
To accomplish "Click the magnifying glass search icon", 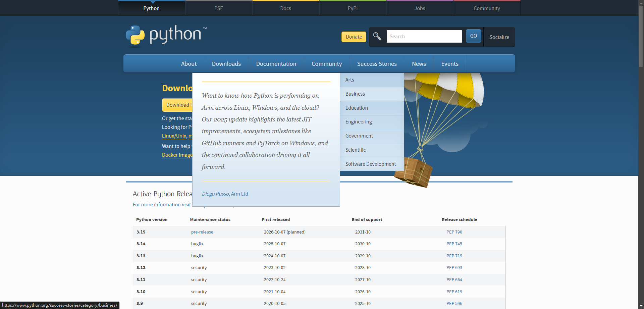I will point(377,36).
